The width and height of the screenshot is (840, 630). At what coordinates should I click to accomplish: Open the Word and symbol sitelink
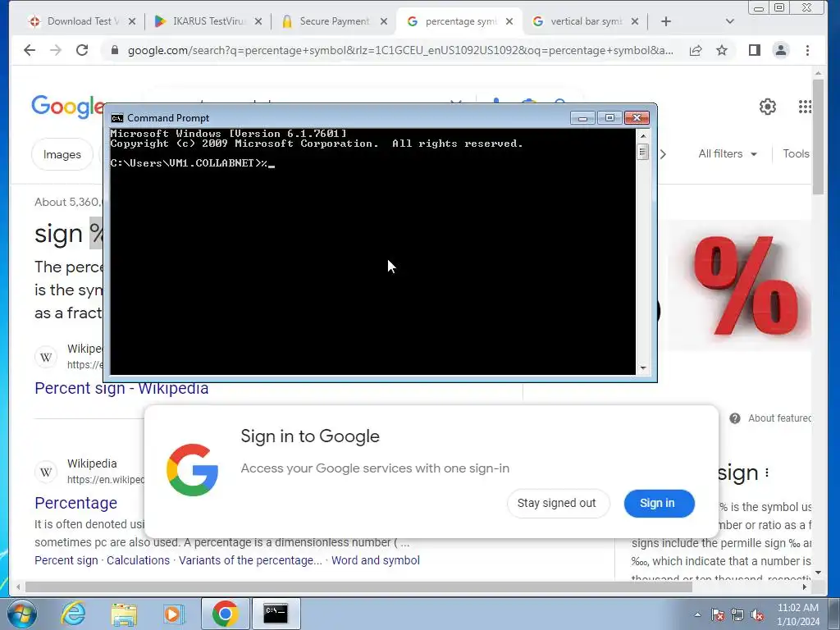[376, 560]
